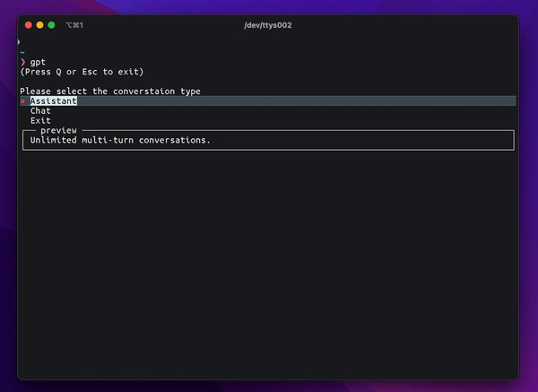
Task: Click the highlighted row right of Assistant
Action: [297, 101]
